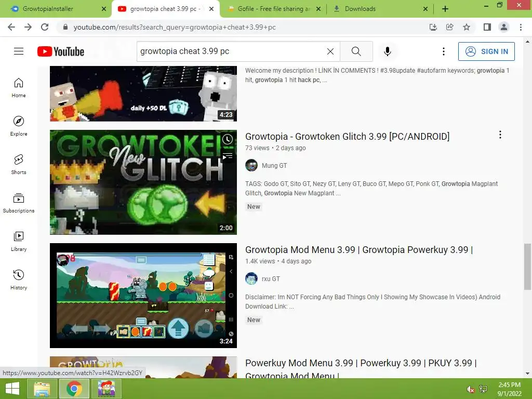Click the YouTube logo
Viewport: 532px width, 399px height.
[61, 51]
